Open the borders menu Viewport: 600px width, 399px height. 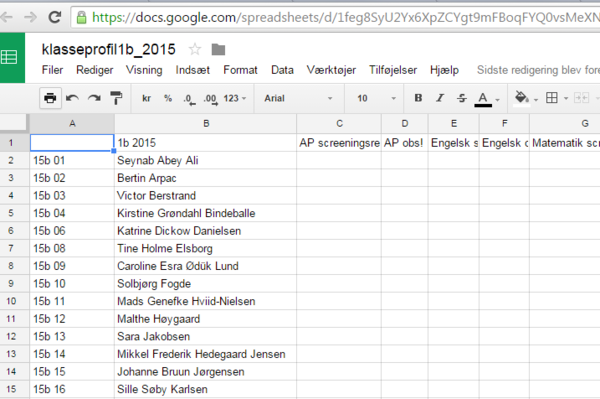coord(552,98)
